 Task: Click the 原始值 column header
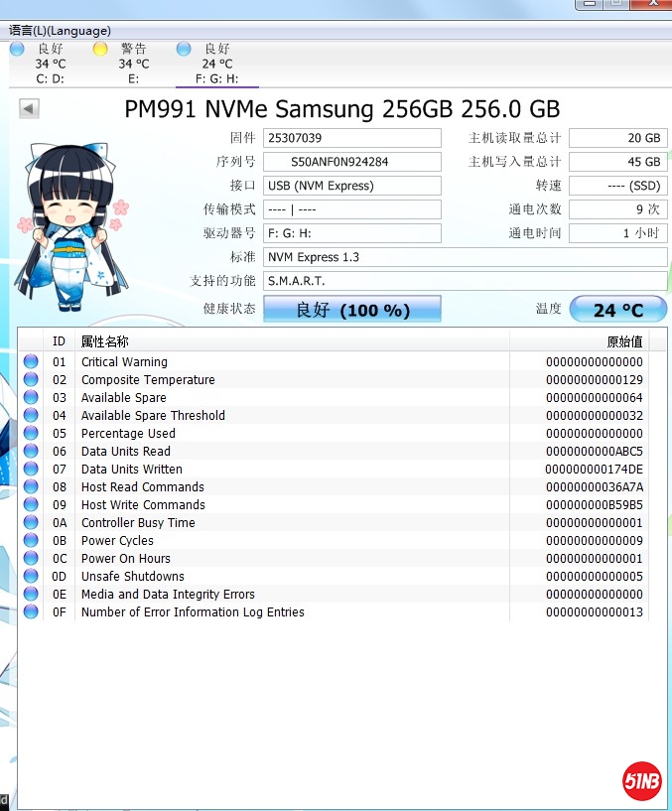[623, 341]
